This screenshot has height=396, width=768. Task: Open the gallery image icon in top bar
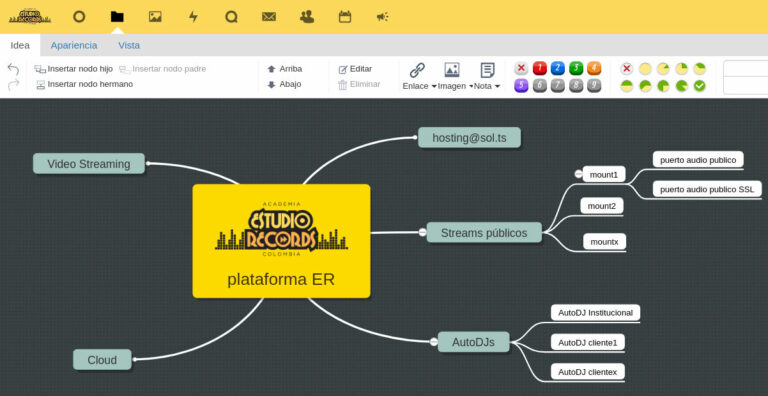155,17
